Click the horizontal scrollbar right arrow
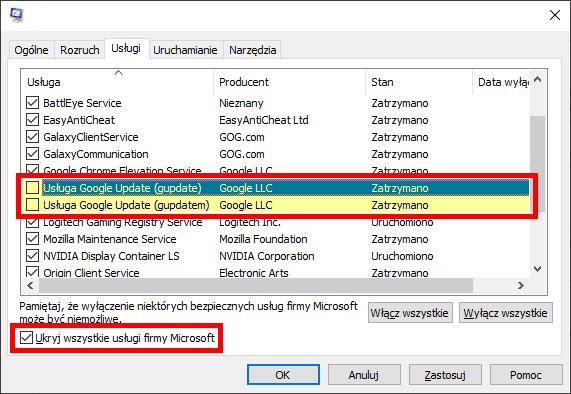The width and height of the screenshot is (571, 394). click(521, 285)
